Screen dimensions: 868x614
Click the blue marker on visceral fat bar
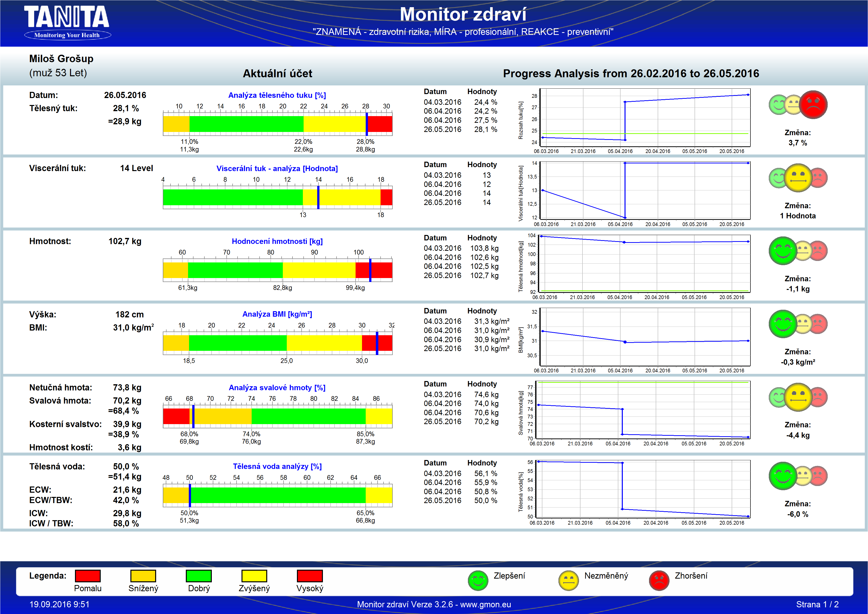[x=318, y=197]
